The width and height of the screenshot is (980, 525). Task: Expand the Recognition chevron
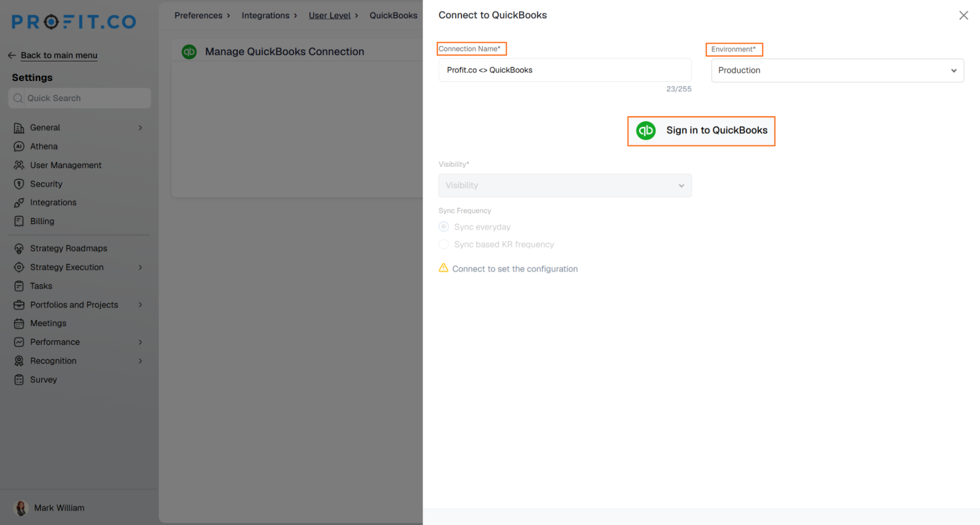coord(140,361)
